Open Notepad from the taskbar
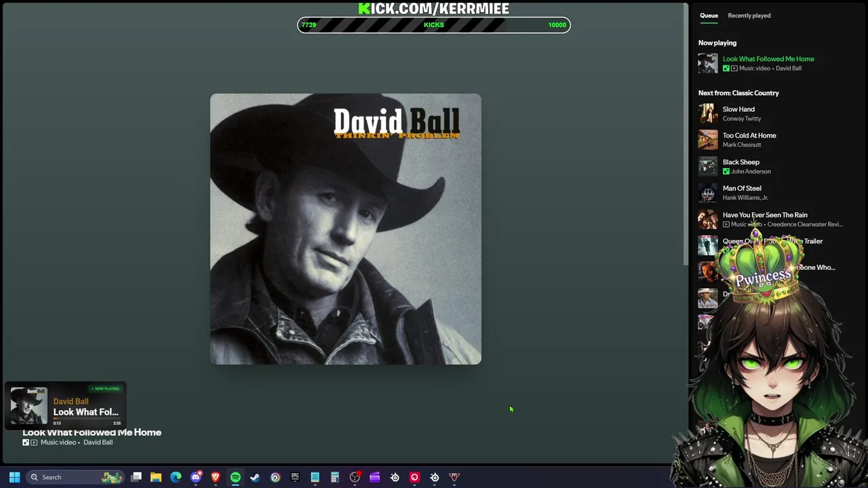Image resolution: width=868 pixels, height=488 pixels. [x=315, y=477]
